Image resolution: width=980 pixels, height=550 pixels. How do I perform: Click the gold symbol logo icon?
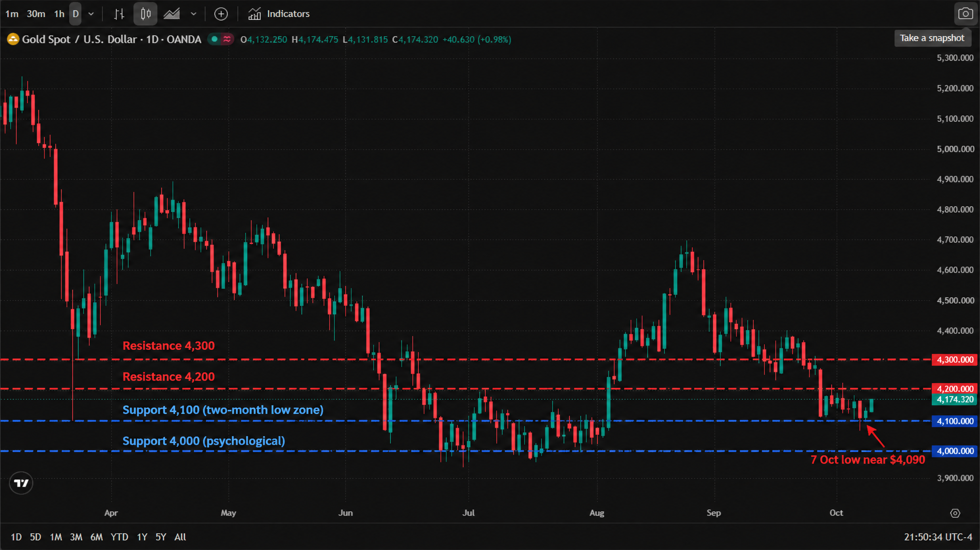[13, 39]
